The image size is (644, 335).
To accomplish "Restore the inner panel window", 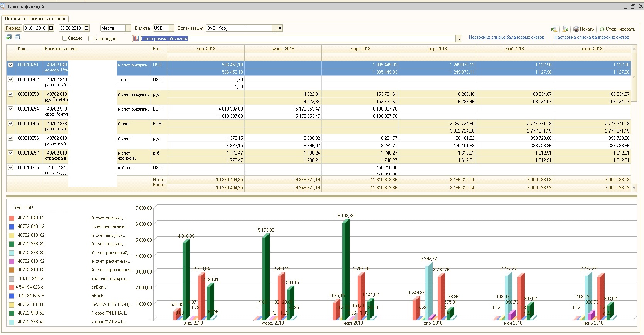I will (x=633, y=7).
